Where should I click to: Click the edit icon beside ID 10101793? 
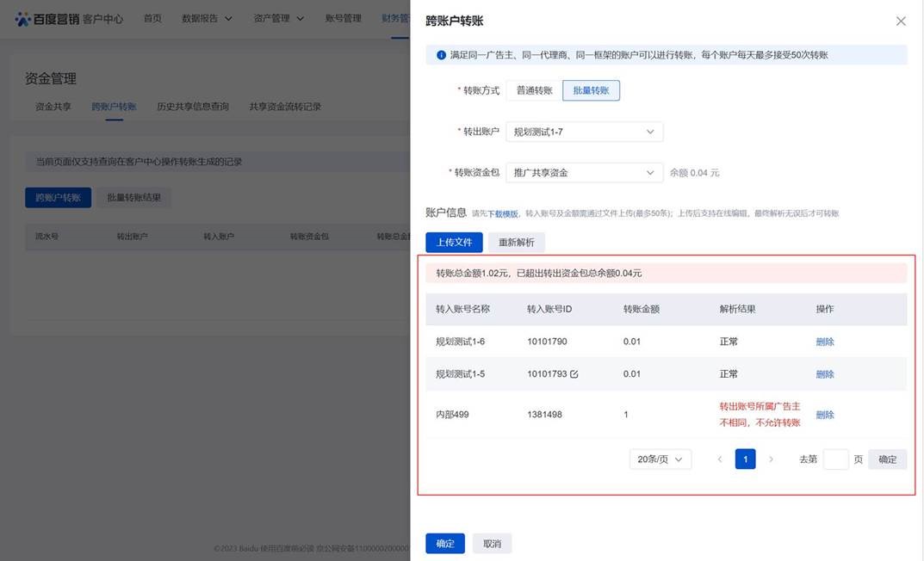[x=574, y=374]
